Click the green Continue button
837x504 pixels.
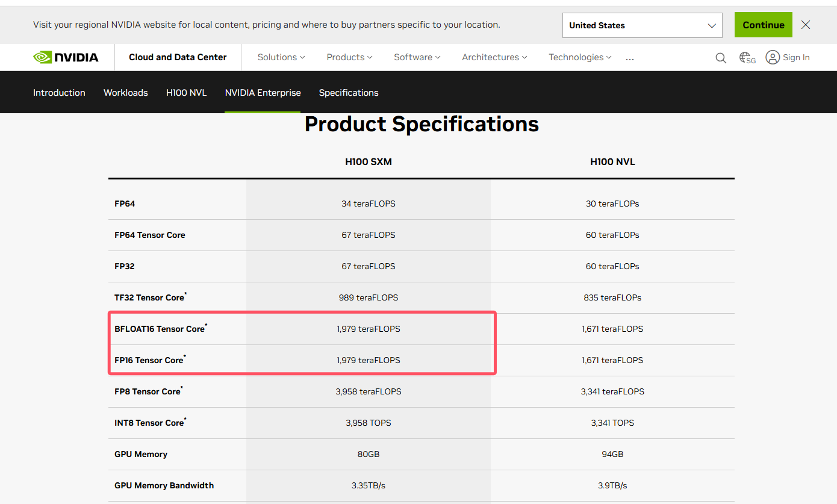click(764, 25)
